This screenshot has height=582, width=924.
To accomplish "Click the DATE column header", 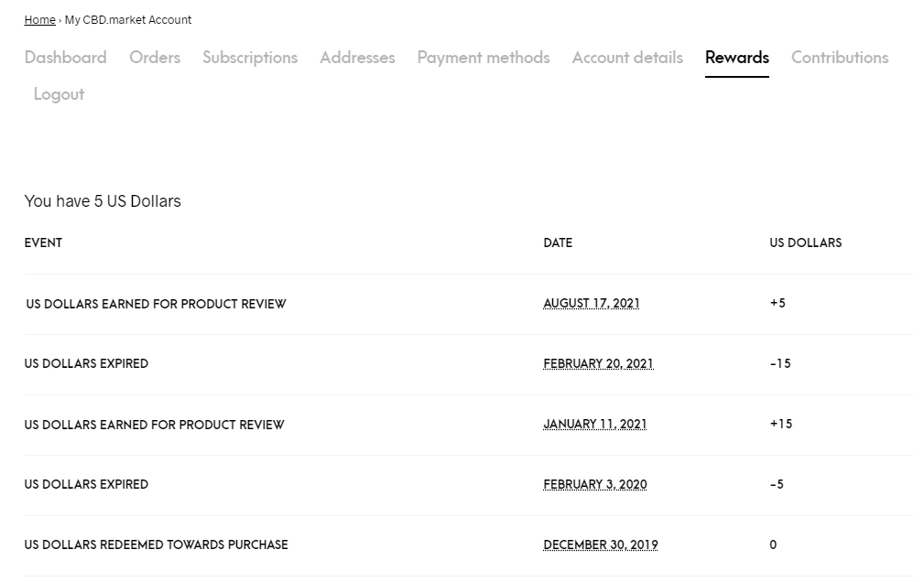I will point(558,242).
